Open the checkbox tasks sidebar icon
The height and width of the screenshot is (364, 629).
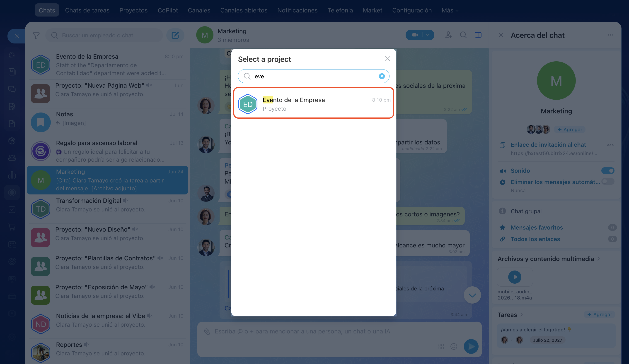coord(12,210)
